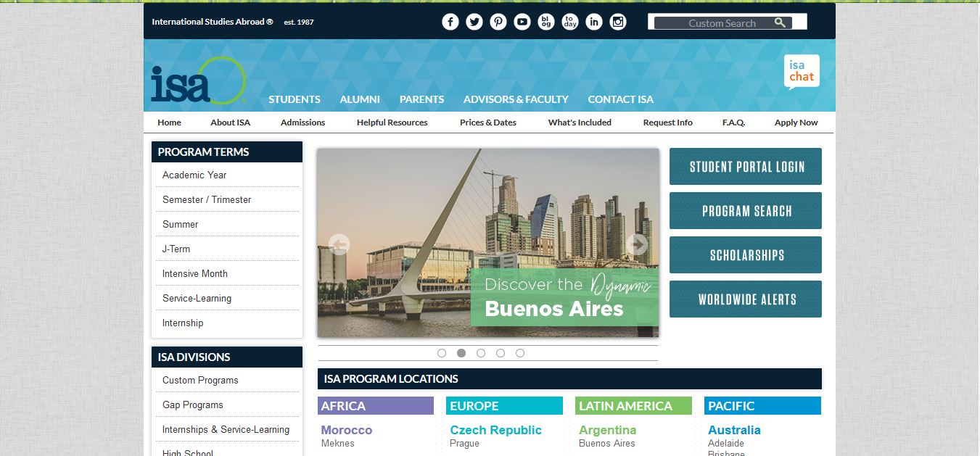Open the ISA blog icon

point(546,22)
